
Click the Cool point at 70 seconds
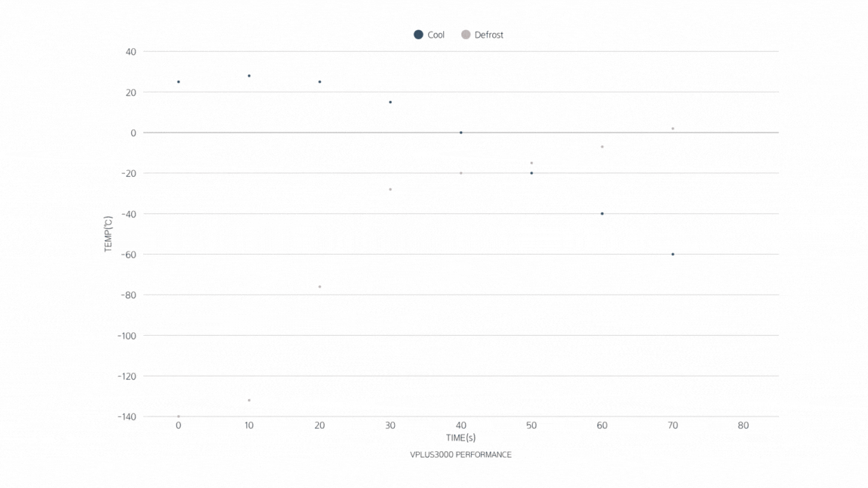point(673,255)
